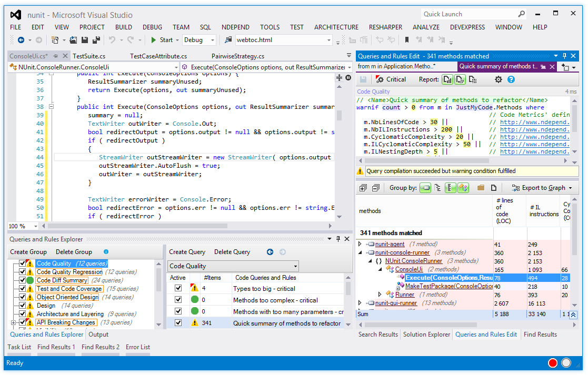The width and height of the screenshot is (588, 375).
Task: Open the blue help question mark icon
Action: click(511, 79)
